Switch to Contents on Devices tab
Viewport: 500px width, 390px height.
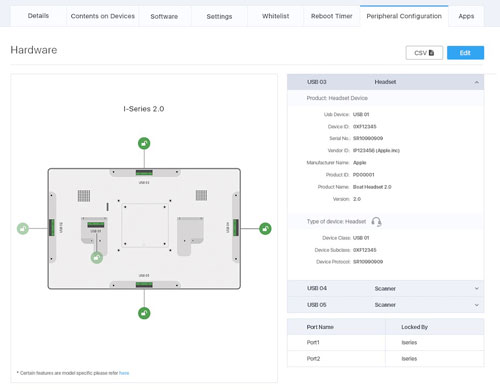click(103, 16)
